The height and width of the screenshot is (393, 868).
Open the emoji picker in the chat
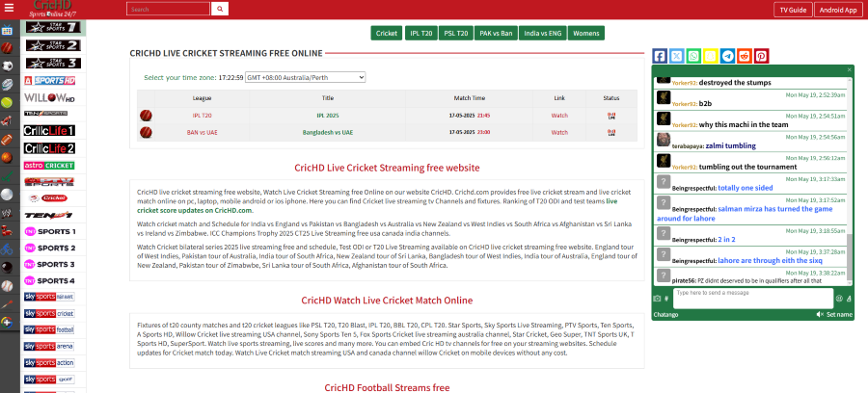[839, 299]
